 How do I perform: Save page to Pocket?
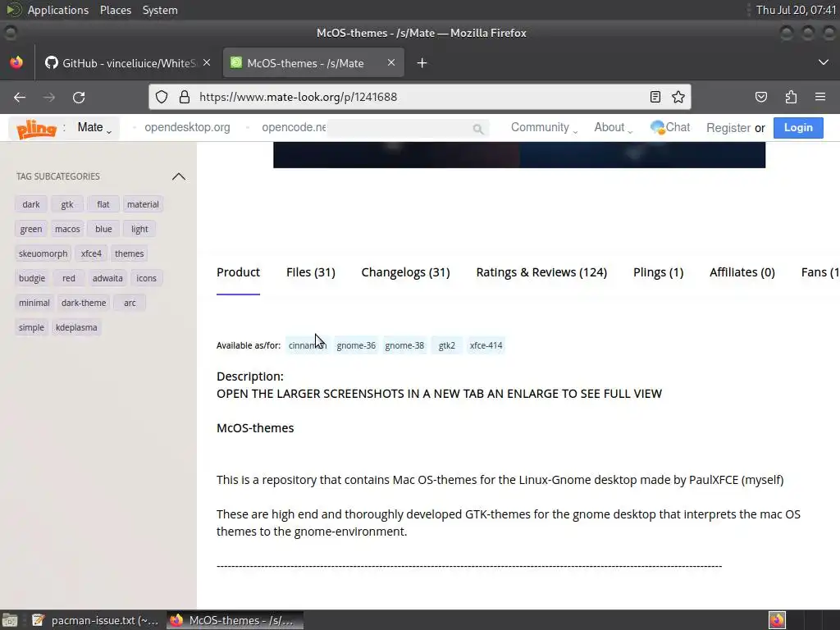click(x=760, y=97)
